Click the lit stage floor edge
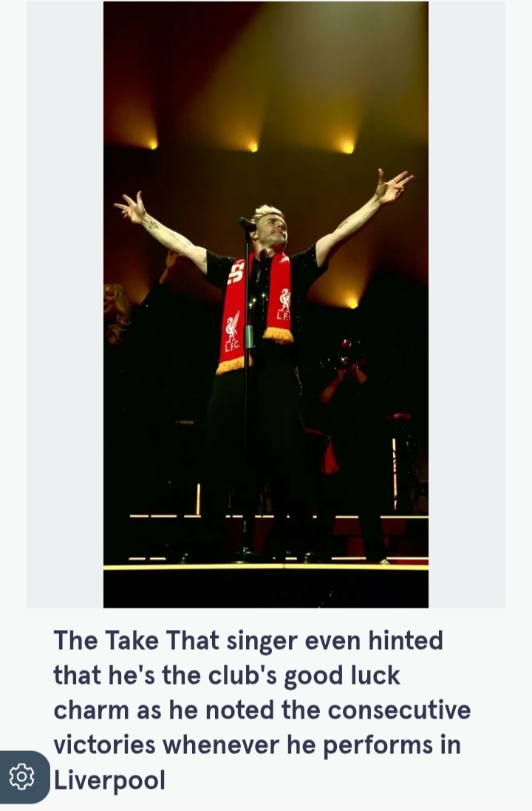Screen dimensions: 532x811 click(266, 567)
